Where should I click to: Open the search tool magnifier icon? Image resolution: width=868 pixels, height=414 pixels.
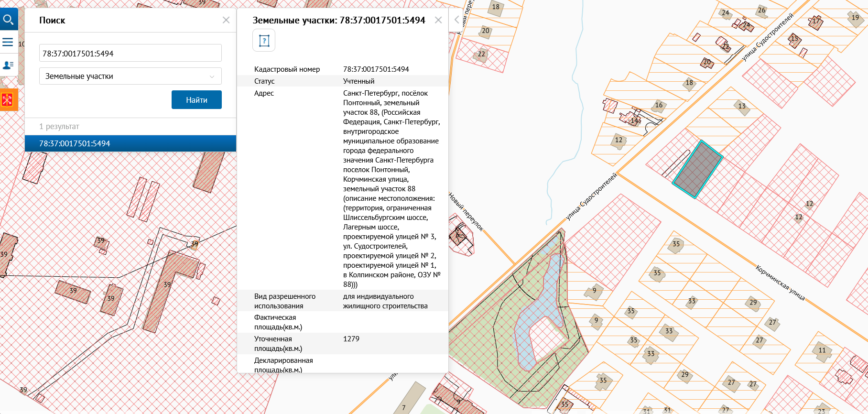click(x=8, y=20)
